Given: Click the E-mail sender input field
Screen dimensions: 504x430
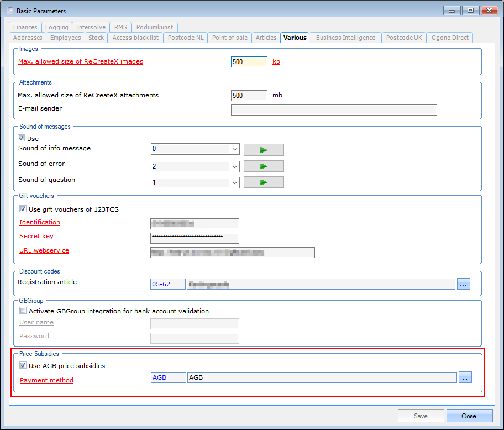Looking at the screenshot, I should (333, 110).
